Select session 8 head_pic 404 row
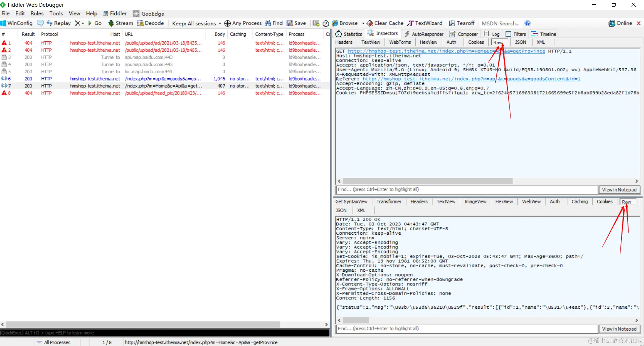Screen dimensions: 644x346 click(165, 93)
